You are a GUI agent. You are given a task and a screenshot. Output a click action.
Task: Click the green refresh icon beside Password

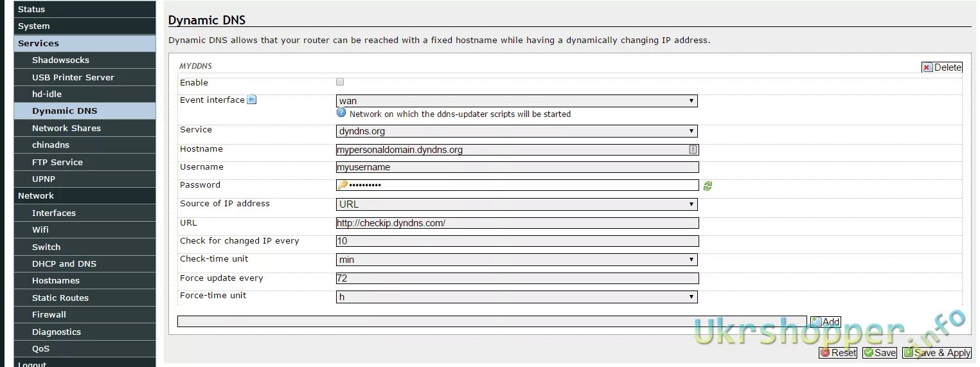(708, 186)
